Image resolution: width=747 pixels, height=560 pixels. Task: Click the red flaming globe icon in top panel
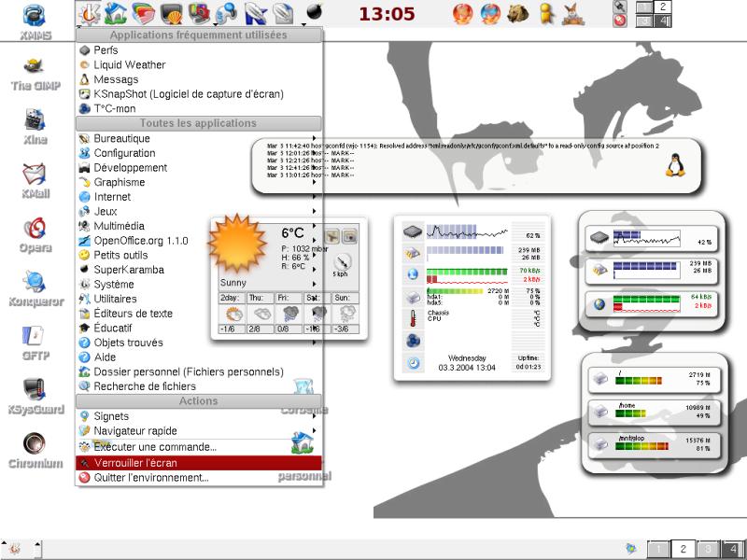coord(462,13)
